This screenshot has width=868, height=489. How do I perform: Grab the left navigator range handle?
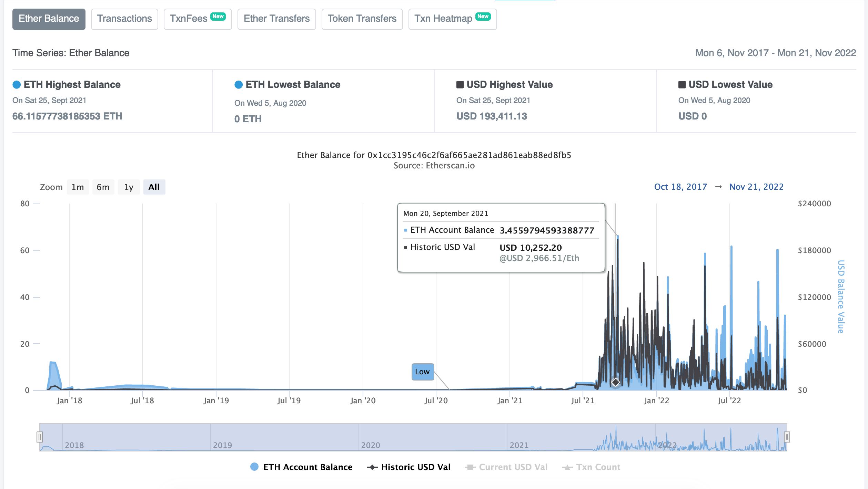[40, 437]
